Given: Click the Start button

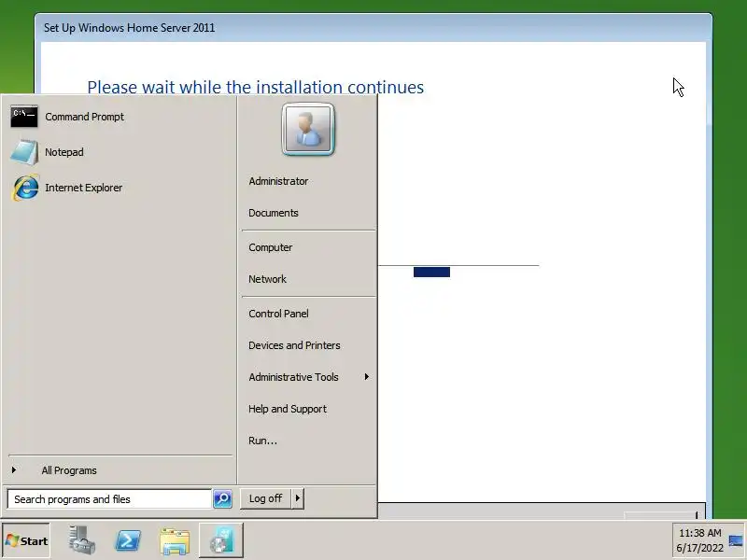Looking at the screenshot, I should 26,540.
